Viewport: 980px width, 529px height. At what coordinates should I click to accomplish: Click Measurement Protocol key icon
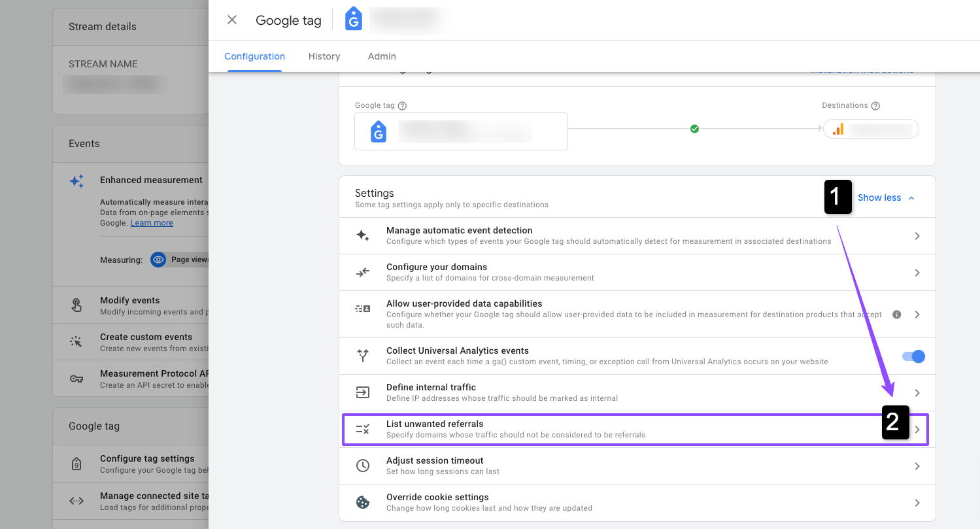pyautogui.click(x=76, y=379)
